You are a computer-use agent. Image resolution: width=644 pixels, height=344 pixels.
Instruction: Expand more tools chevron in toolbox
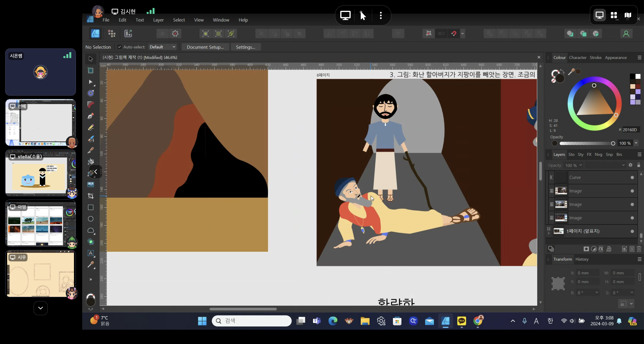[x=90, y=279]
